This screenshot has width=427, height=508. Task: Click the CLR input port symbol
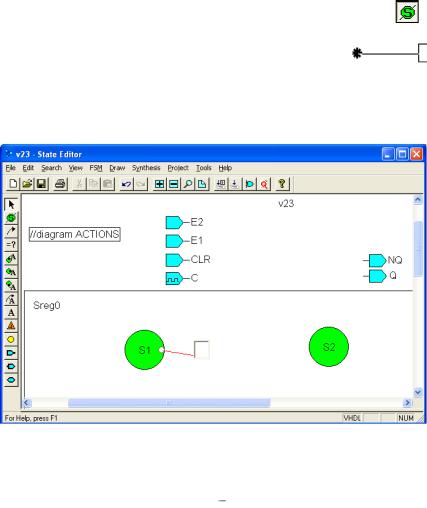click(174, 260)
